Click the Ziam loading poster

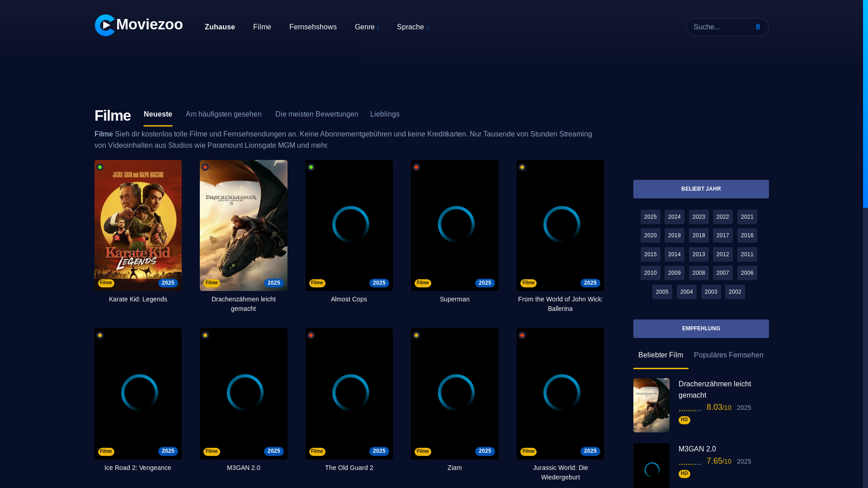[x=454, y=394]
